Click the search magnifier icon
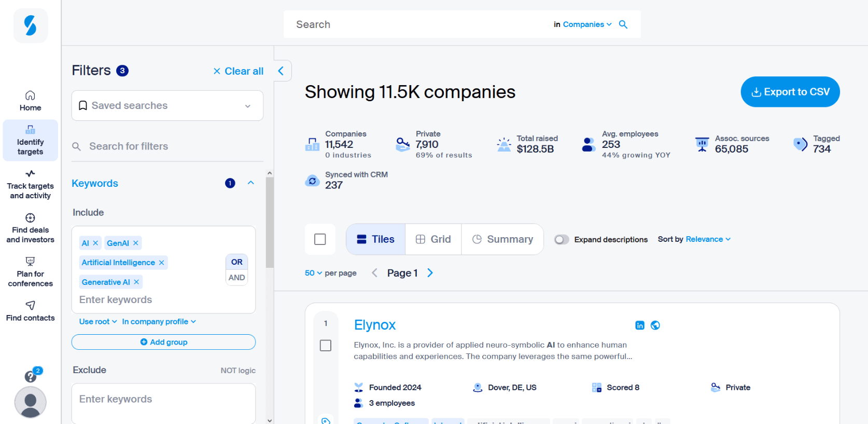The height and width of the screenshot is (424, 868). (x=623, y=24)
